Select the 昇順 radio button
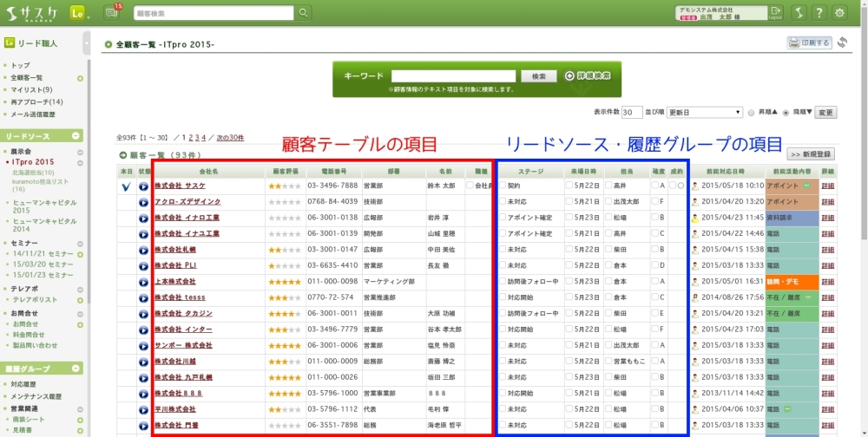 pos(751,113)
